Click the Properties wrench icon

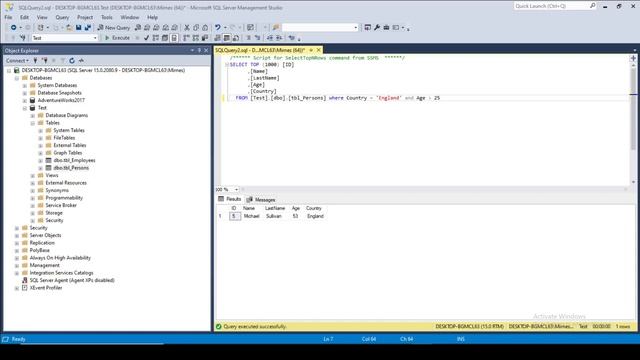[377, 27]
